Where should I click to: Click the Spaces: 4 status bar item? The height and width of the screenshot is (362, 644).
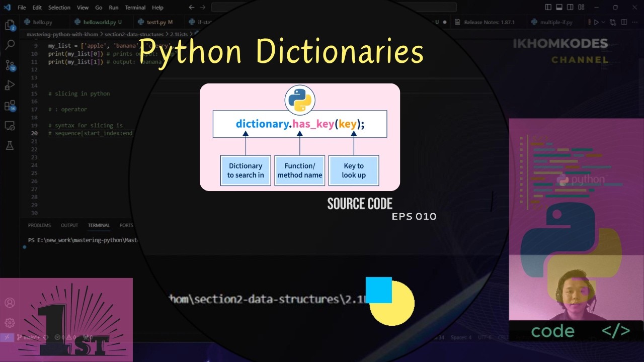click(x=461, y=337)
